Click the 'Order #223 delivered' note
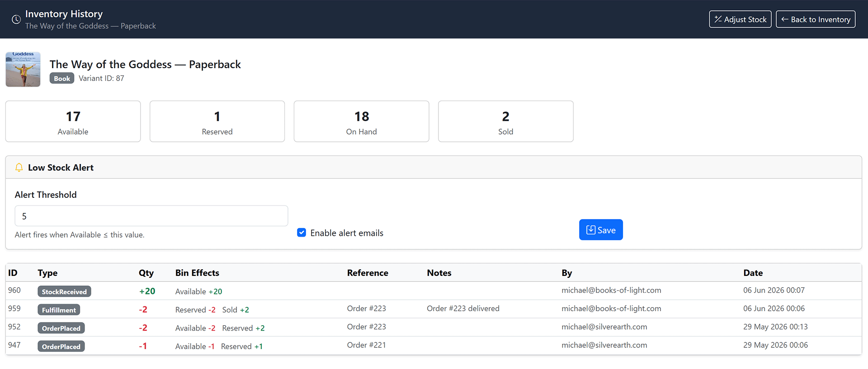Screen dimensions: 868x369 [x=463, y=308]
